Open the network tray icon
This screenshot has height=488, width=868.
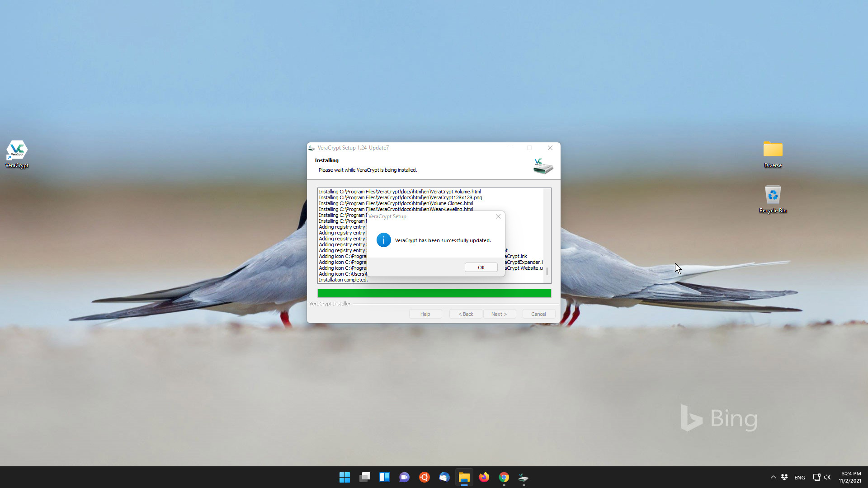click(x=816, y=477)
